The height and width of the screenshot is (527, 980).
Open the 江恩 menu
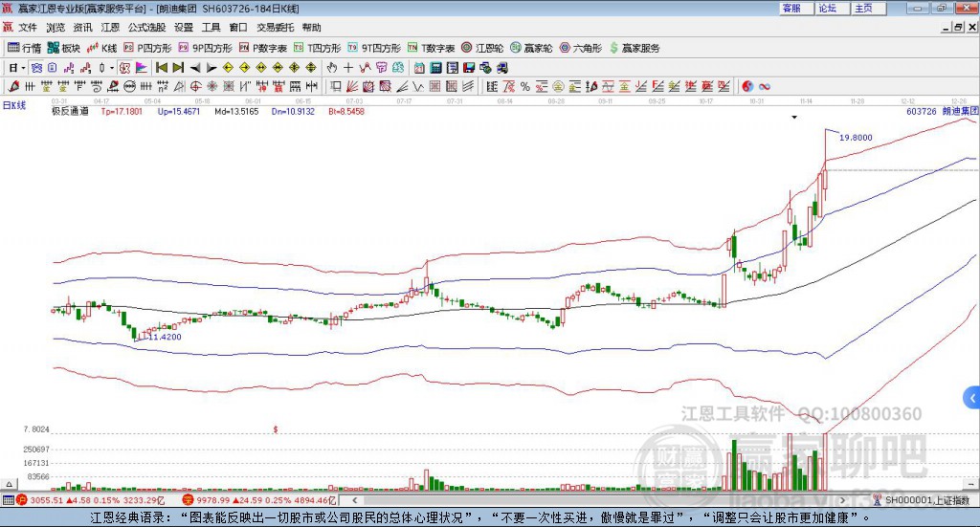(x=110, y=28)
